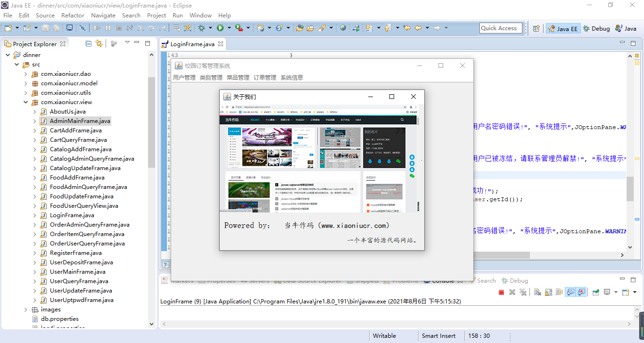Screen dimensions: 644x343
Task: Click the Run Last Tool external icon
Action: tap(239, 28)
